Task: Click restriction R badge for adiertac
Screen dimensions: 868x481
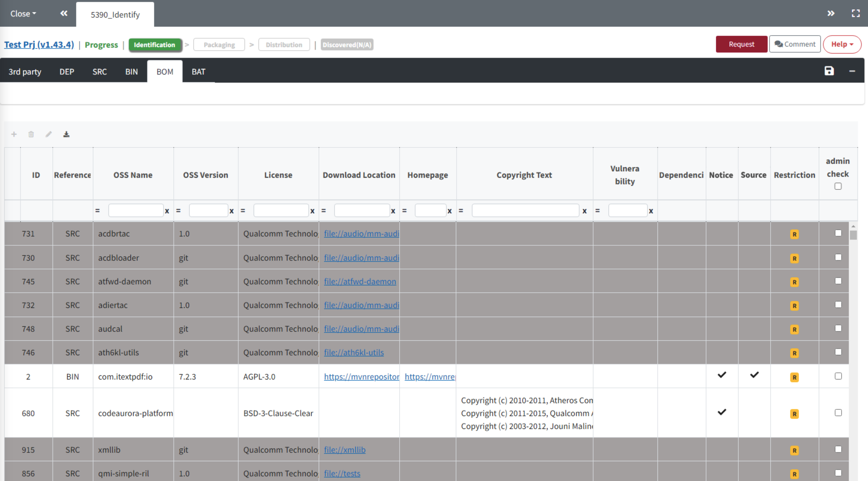Action: 794,306
